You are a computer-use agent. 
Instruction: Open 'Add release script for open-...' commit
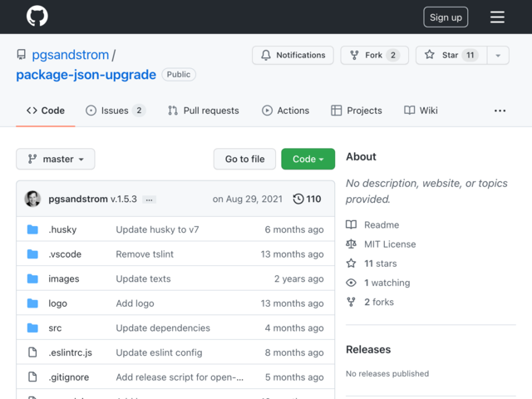180,377
